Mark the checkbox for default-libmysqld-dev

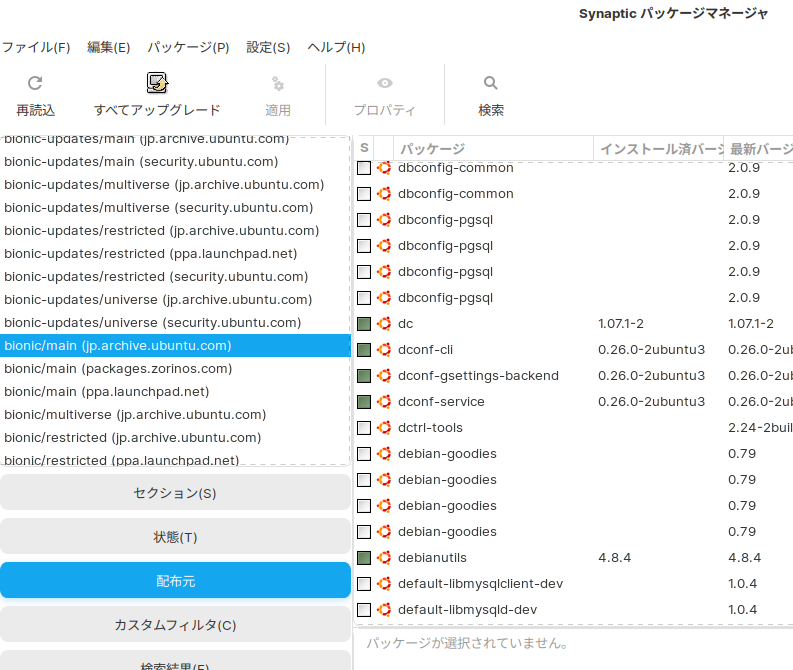tap(364, 610)
